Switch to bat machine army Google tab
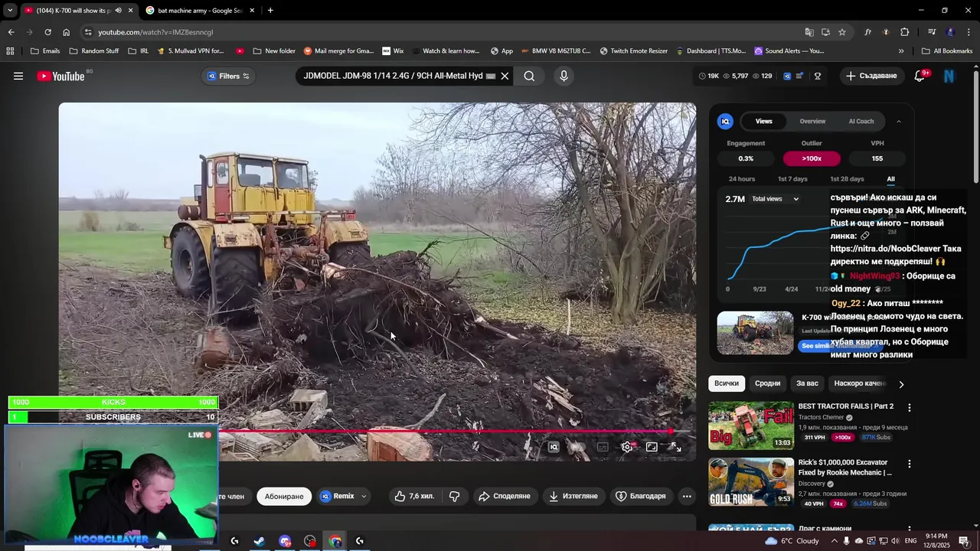The width and height of the screenshot is (980, 551). pos(201,11)
